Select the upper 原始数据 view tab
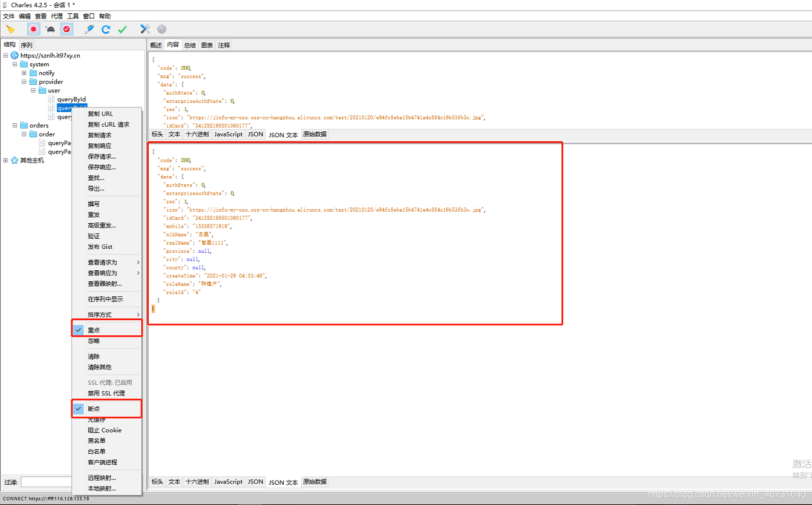The height and width of the screenshot is (505, 812). tap(314, 134)
